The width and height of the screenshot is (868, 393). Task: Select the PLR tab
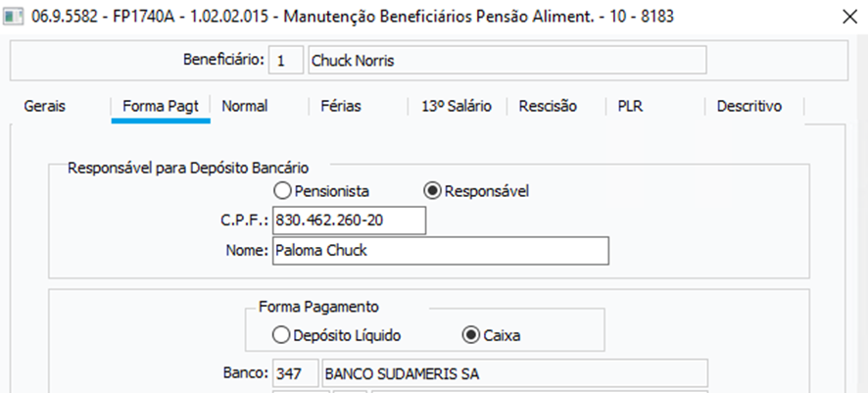click(630, 106)
